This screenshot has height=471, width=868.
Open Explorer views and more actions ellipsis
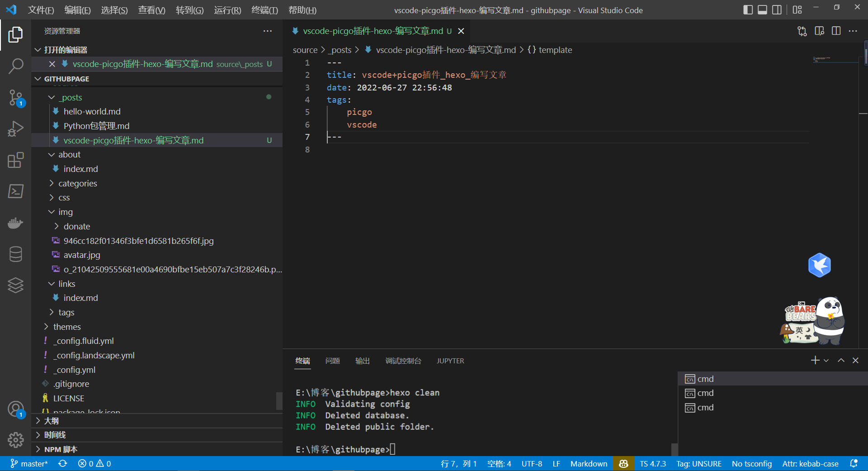(268, 31)
